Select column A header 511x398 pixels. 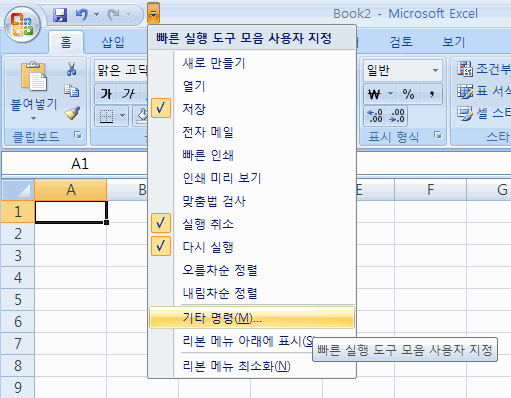71,190
